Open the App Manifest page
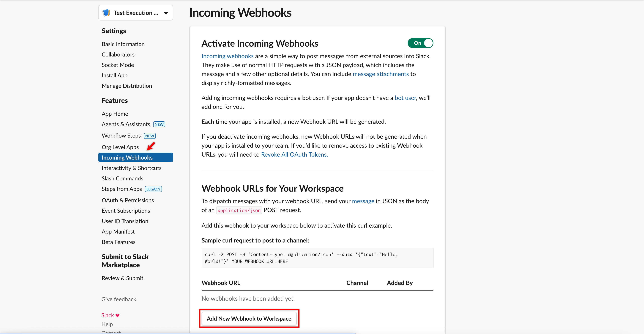Image resolution: width=644 pixels, height=334 pixels. (118, 231)
